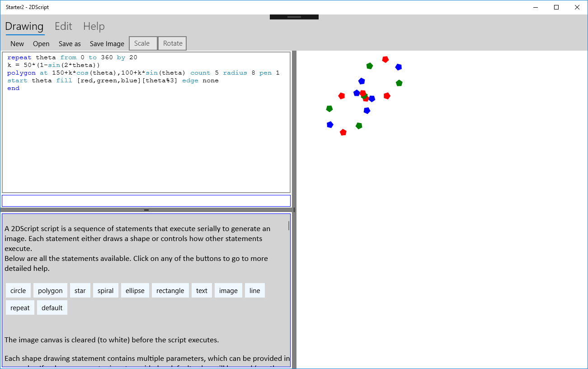Toggle the Scale button
This screenshot has height=369, width=588.
143,43
